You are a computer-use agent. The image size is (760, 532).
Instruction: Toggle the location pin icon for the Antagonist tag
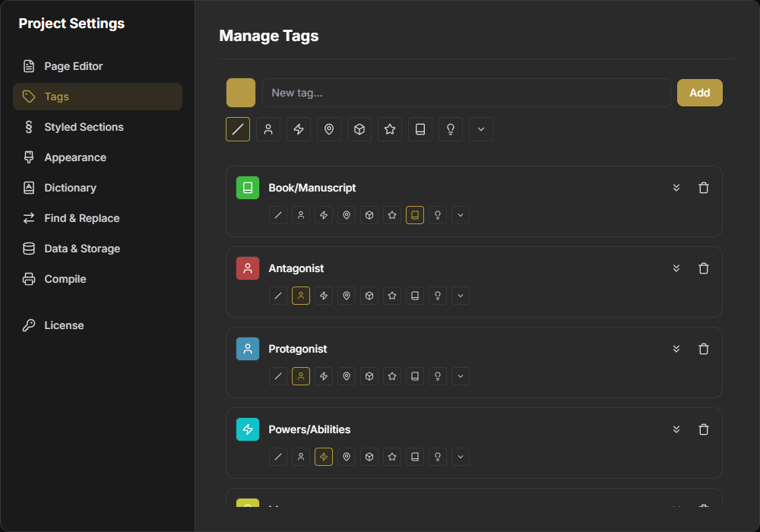tap(346, 296)
